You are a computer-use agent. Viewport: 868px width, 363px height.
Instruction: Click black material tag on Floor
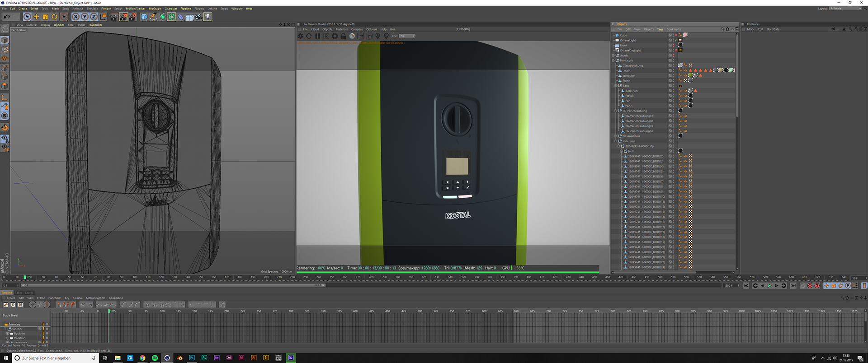point(680,45)
